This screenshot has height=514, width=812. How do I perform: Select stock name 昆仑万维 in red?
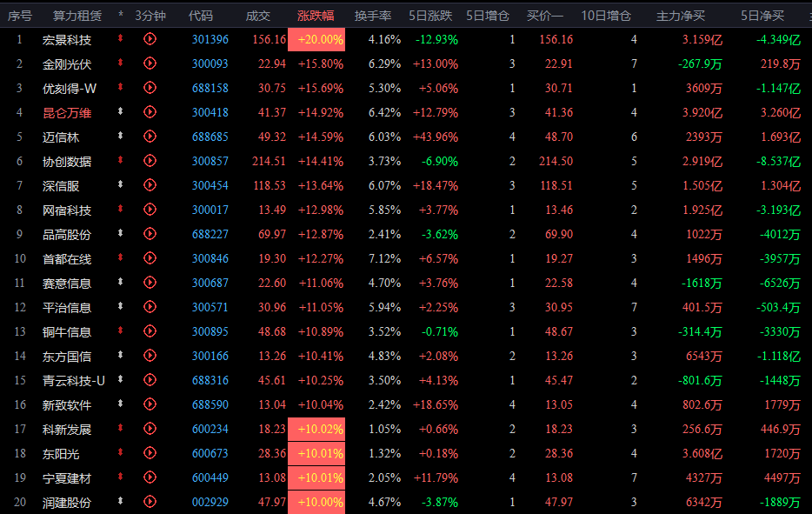point(67,113)
